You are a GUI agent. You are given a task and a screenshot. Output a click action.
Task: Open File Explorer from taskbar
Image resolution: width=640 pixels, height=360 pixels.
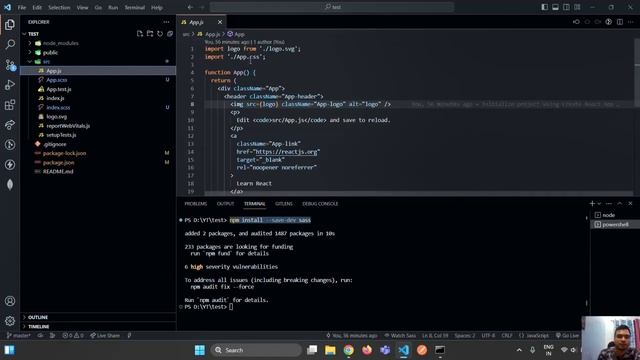click(x=330, y=350)
